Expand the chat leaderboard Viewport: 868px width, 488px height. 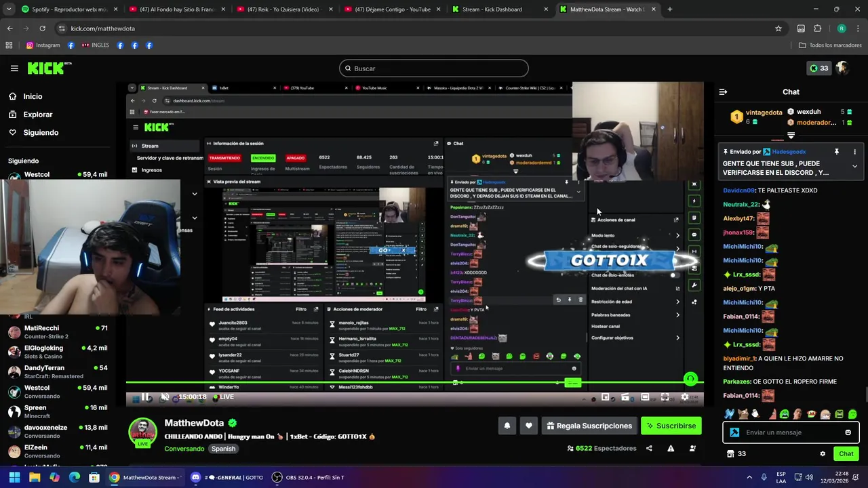tap(791, 136)
